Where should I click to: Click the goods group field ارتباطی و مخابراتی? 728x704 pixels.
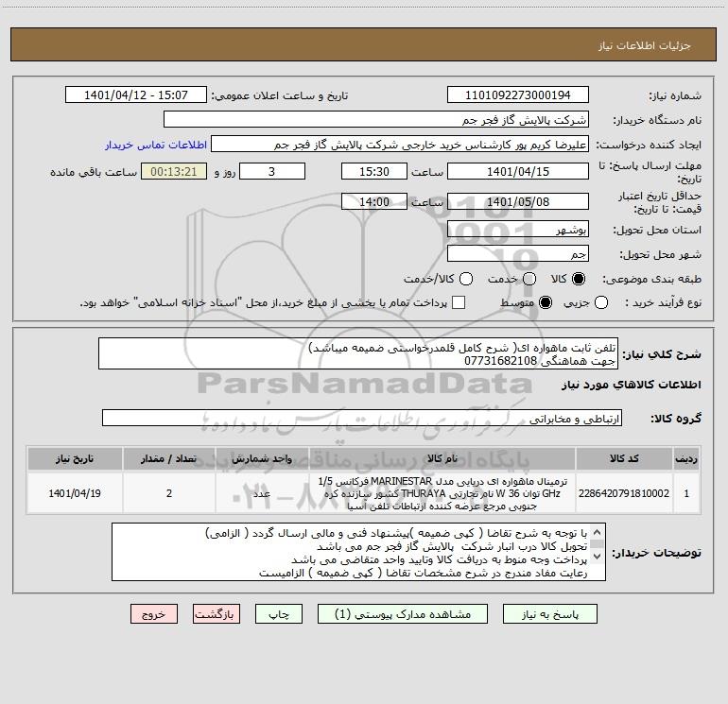tap(362, 418)
